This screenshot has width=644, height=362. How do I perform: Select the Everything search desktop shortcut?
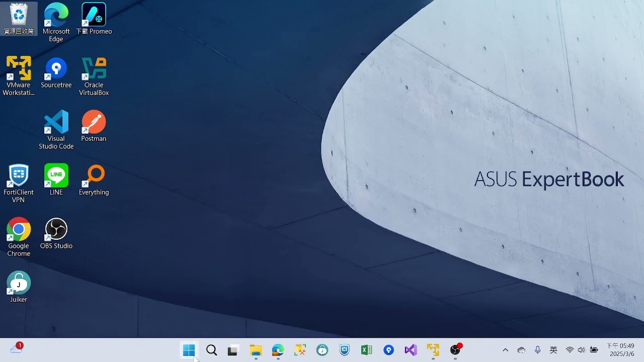(94, 180)
